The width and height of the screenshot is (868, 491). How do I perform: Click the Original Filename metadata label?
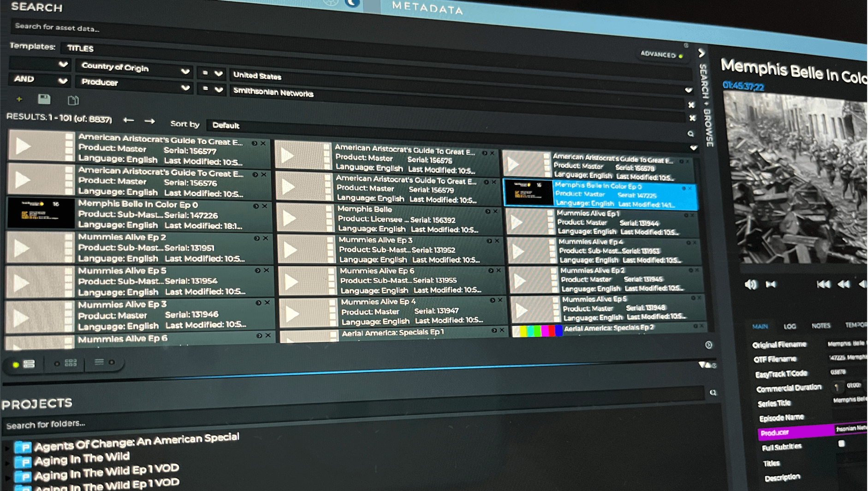779,344
